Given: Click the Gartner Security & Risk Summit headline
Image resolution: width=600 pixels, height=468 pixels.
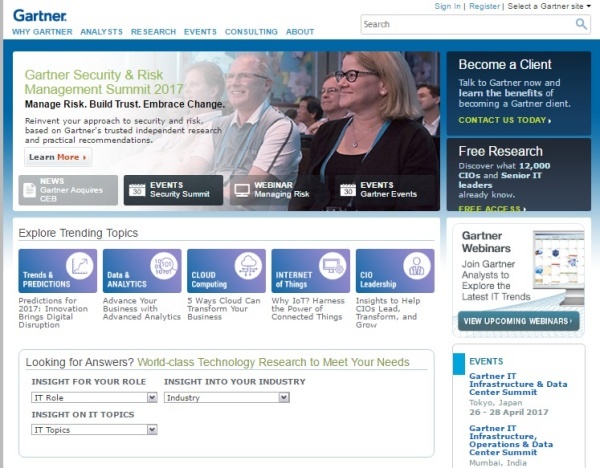Looking at the screenshot, I should 104,82.
